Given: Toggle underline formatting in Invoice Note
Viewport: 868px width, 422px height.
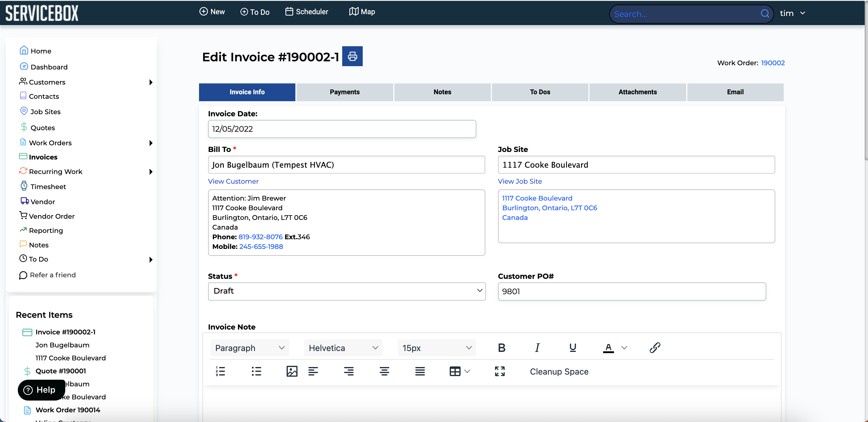Looking at the screenshot, I should 573,347.
